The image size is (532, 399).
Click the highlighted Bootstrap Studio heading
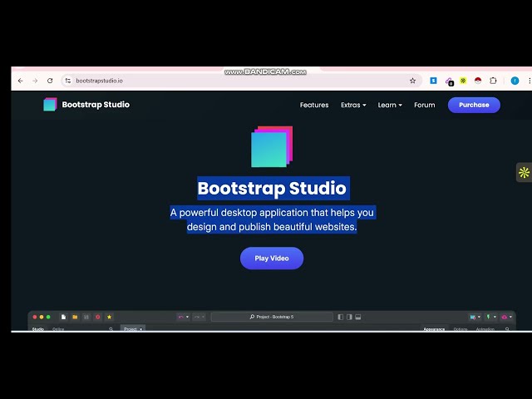click(272, 188)
